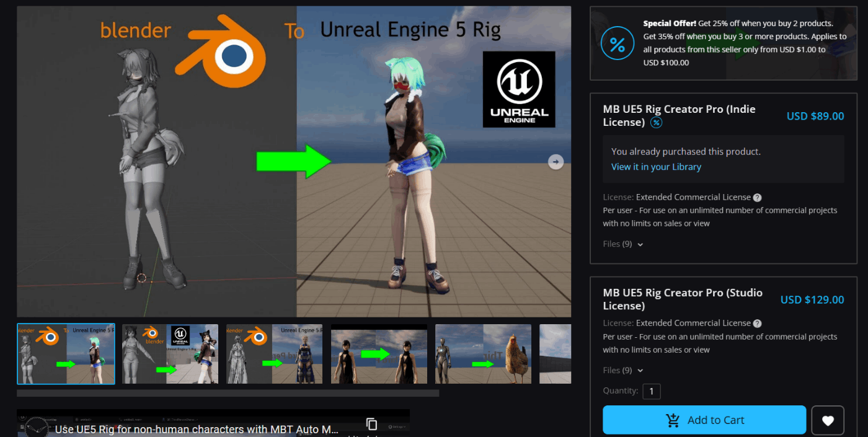Click 'You already purchased this product.' notice
This screenshot has height=437, width=868.
(x=686, y=151)
